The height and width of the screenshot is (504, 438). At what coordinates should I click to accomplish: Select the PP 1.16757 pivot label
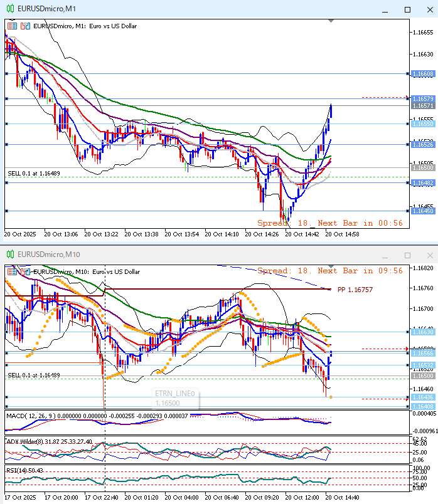[355, 290]
